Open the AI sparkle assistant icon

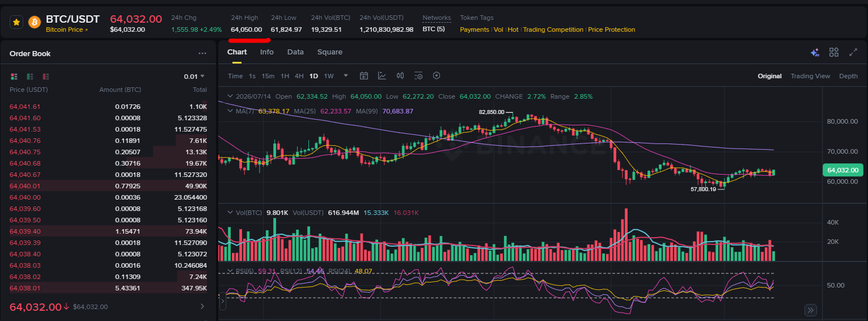click(x=815, y=52)
